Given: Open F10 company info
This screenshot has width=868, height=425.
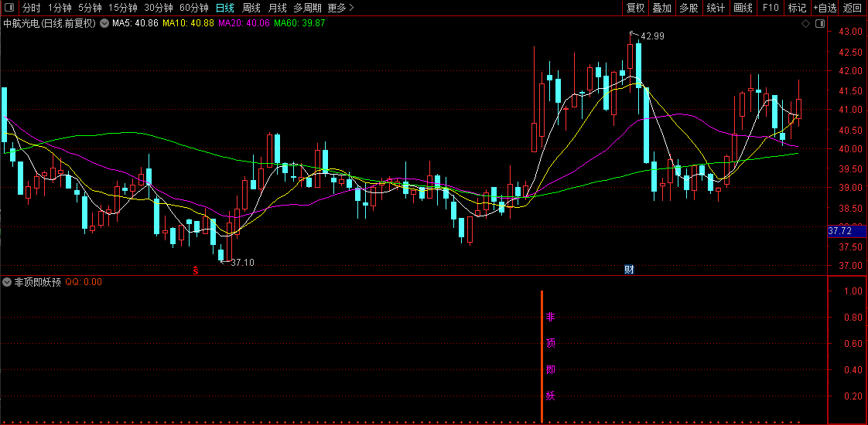Looking at the screenshot, I should click(771, 8).
